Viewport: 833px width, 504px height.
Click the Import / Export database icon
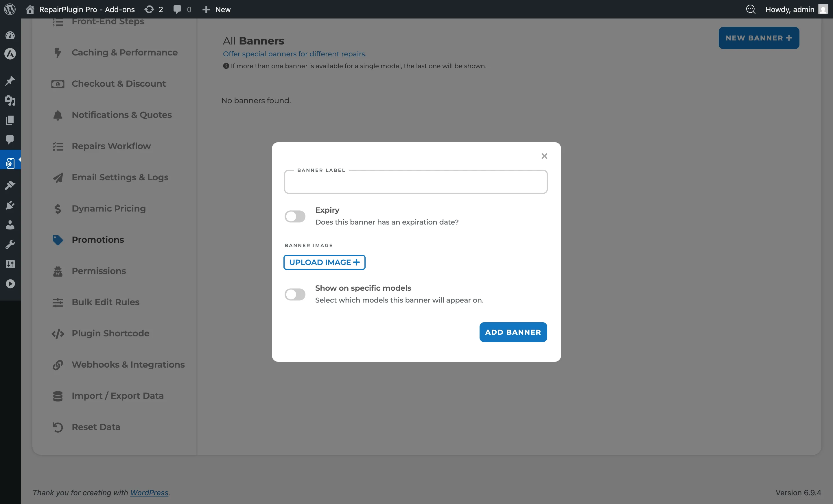pyautogui.click(x=58, y=396)
